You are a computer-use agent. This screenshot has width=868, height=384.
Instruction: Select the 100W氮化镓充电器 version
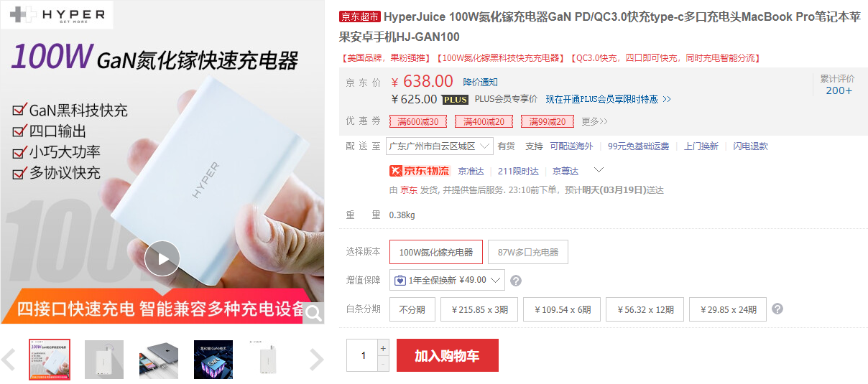436,252
